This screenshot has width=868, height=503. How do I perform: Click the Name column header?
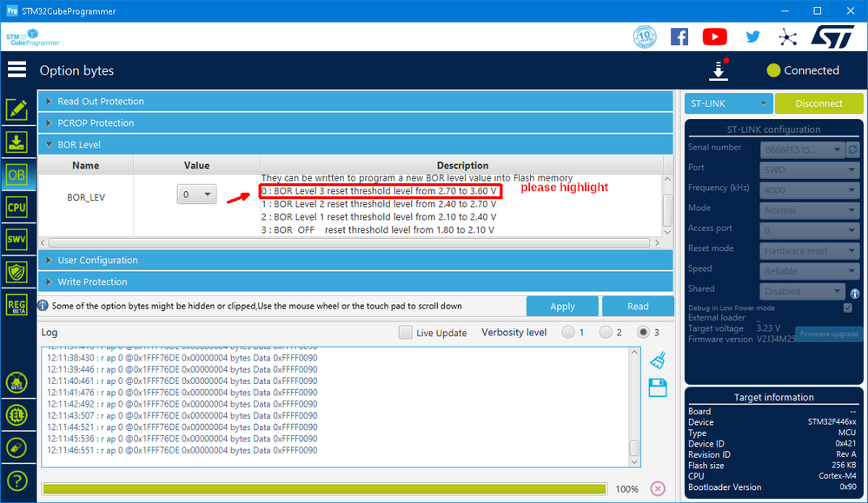tap(86, 165)
